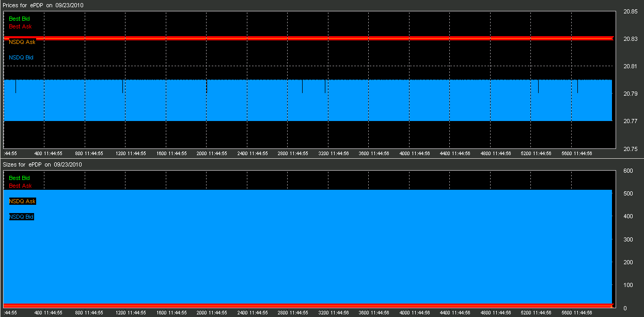Click '800 11:44:55' on Prices chart time axis
This screenshot has height=317, width=644.
pos(89,154)
